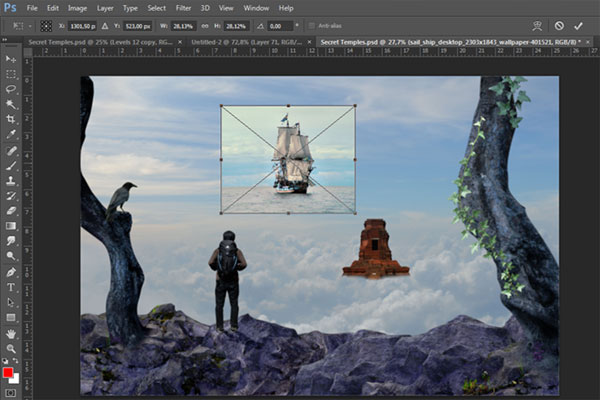Choose the Hand tool
The image size is (600, 400).
tap(11, 332)
